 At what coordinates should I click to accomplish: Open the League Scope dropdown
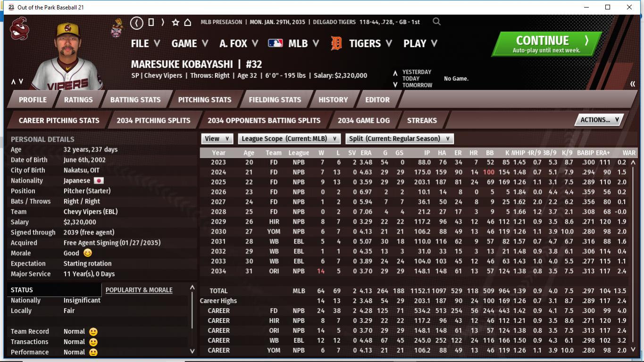pyautogui.click(x=289, y=139)
